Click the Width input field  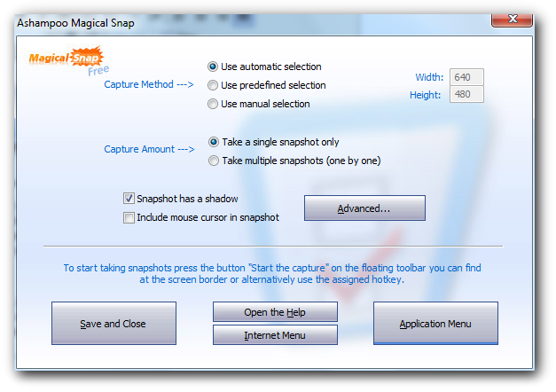coord(466,77)
